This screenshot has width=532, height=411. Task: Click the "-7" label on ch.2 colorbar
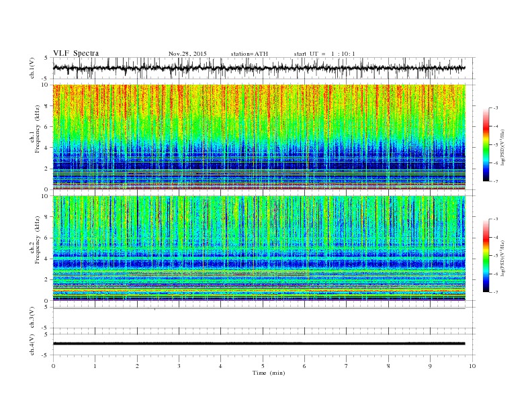(x=496, y=292)
